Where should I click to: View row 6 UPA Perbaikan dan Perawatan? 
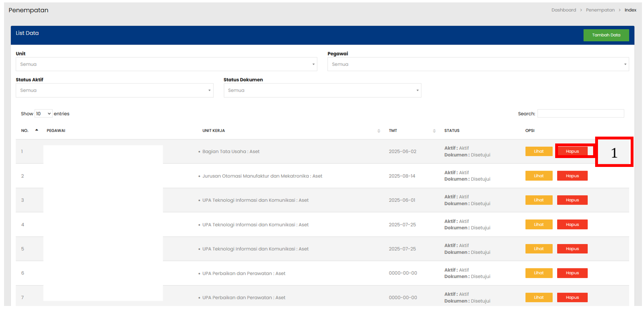point(539,273)
